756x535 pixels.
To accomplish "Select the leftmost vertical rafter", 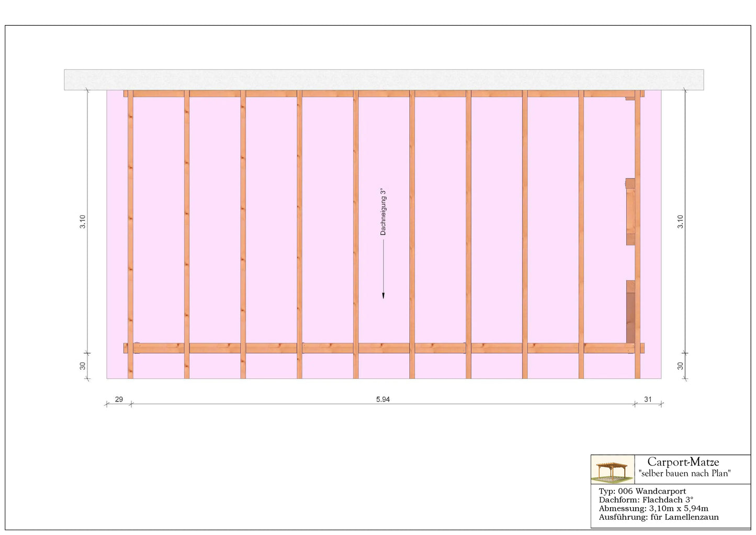I will pos(129,220).
